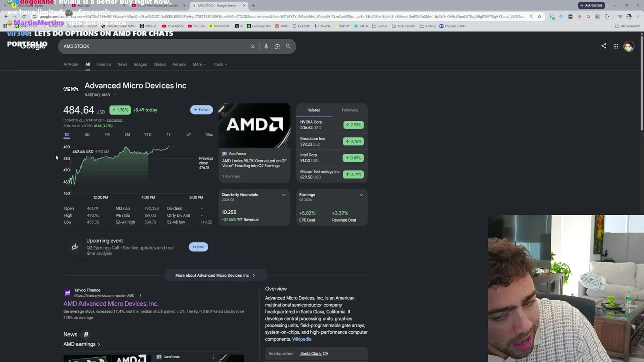
Task: Open the YouTube bookmark
Action: pos(196,26)
